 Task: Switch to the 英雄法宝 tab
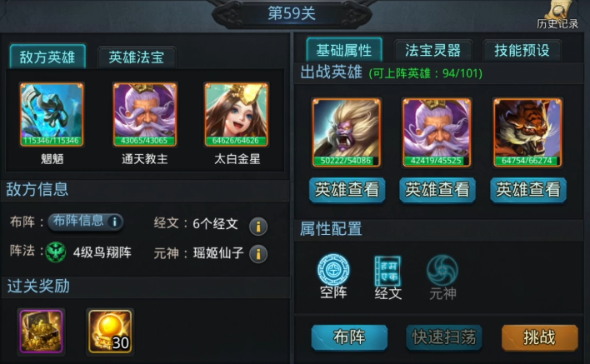137,57
